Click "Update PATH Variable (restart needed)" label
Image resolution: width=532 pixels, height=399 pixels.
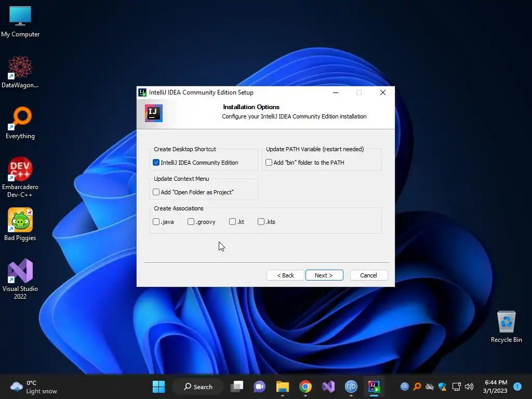[x=315, y=149]
